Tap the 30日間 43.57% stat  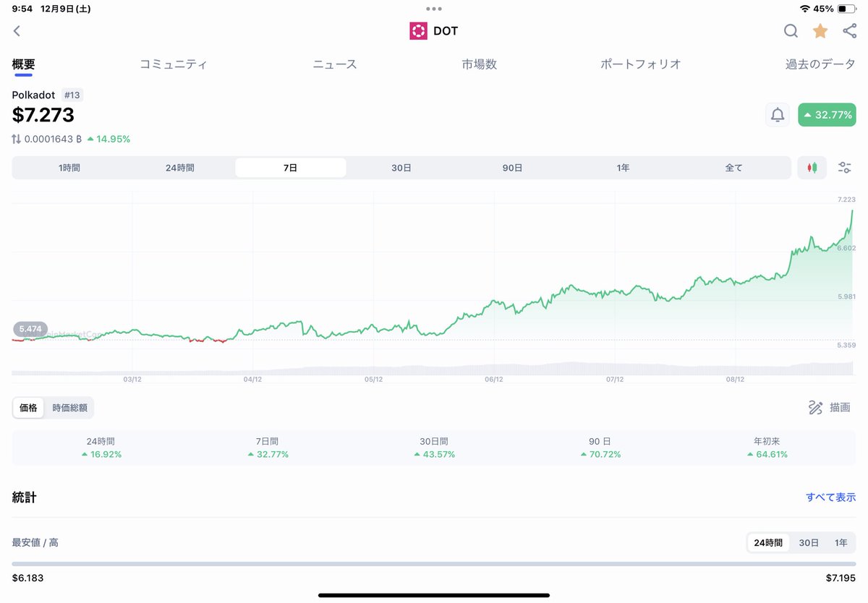pyautogui.click(x=434, y=448)
